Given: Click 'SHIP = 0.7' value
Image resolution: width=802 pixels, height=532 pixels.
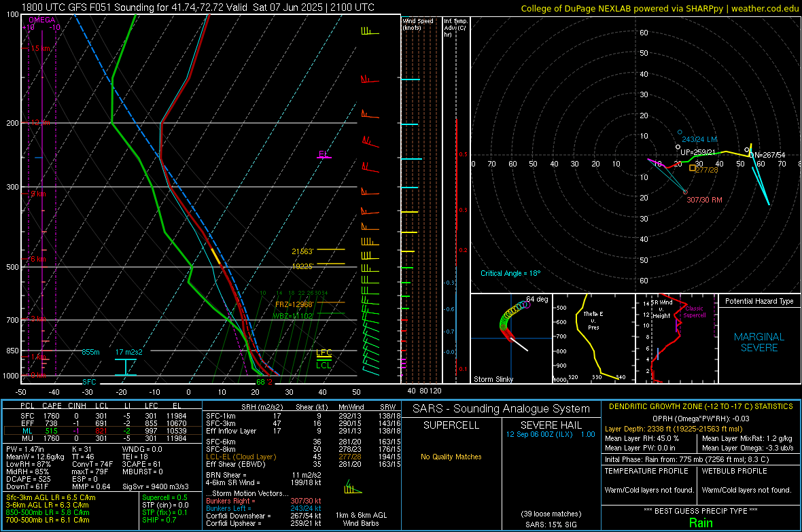Looking at the screenshot, I should pyautogui.click(x=159, y=520).
